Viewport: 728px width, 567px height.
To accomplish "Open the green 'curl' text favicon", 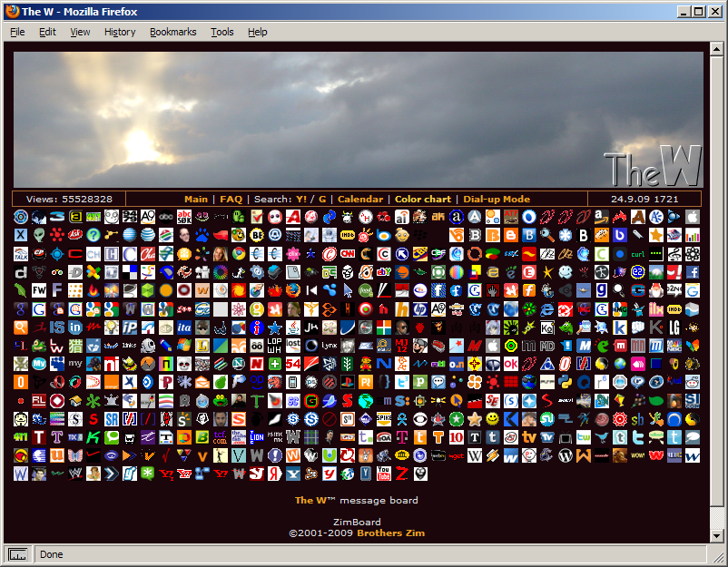I will click(x=638, y=254).
